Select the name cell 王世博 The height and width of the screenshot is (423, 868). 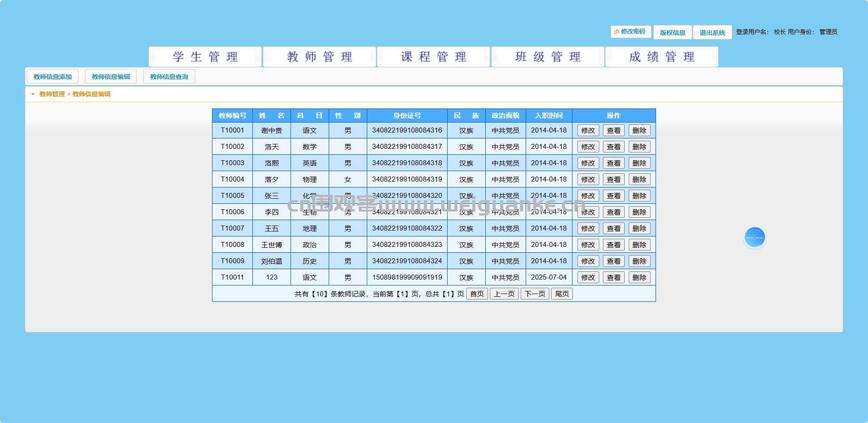pyautogui.click(x=271, y=245)
